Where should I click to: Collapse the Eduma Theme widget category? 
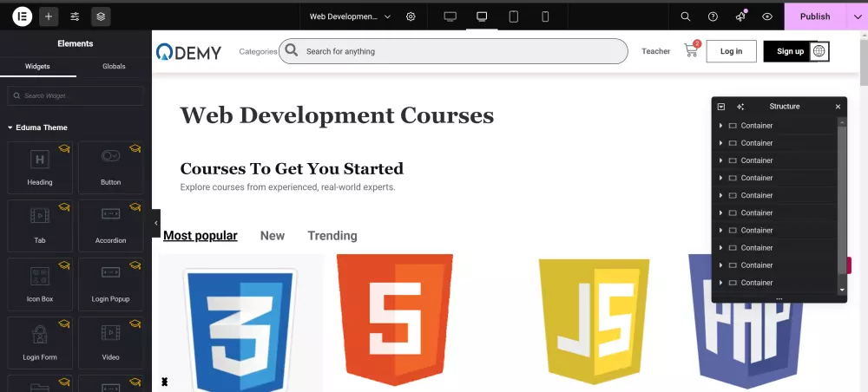click(x=37, y=127)
